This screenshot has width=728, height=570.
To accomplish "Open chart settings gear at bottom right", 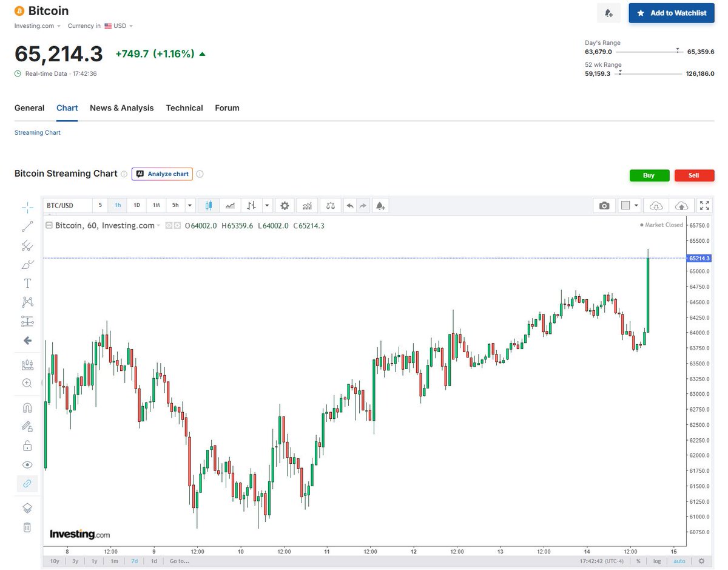I will pos(701,561).
